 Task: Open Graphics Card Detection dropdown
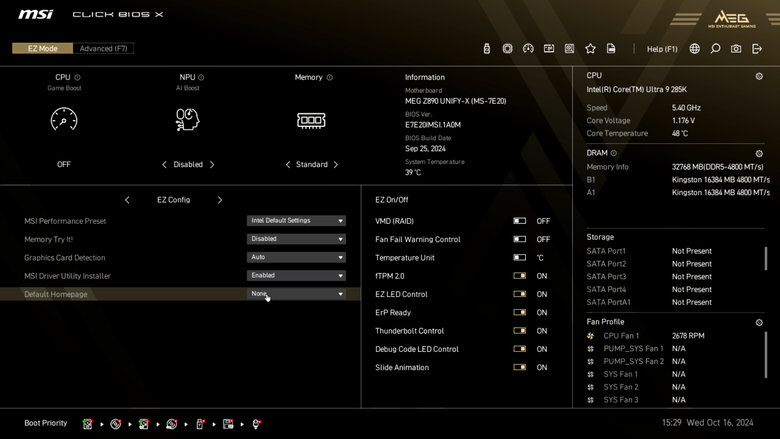[x=296, y=258]
